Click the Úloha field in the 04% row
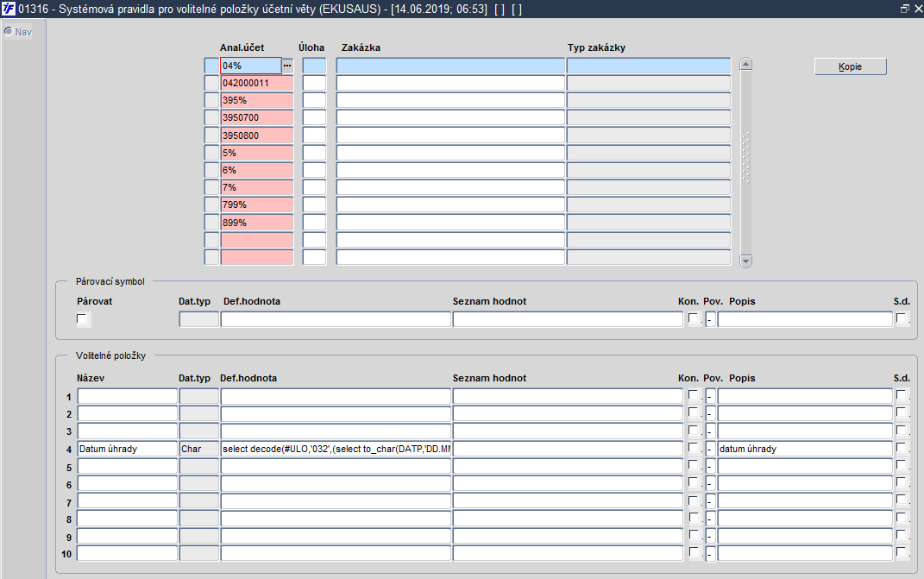924x579 pixels. click(x=314, y=66)
